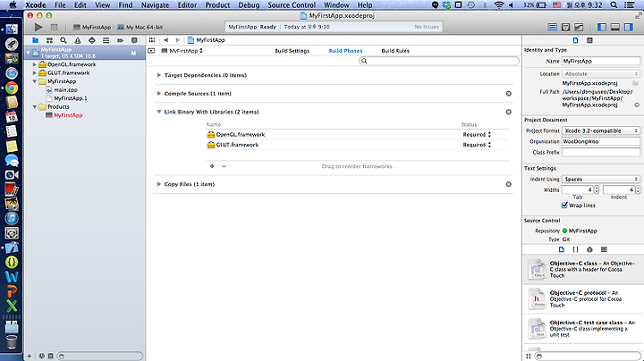Show the Media library

[604, 249]
